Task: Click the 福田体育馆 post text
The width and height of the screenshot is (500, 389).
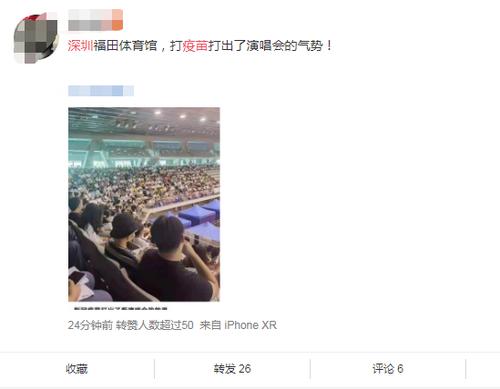Action: coord(125,46)
